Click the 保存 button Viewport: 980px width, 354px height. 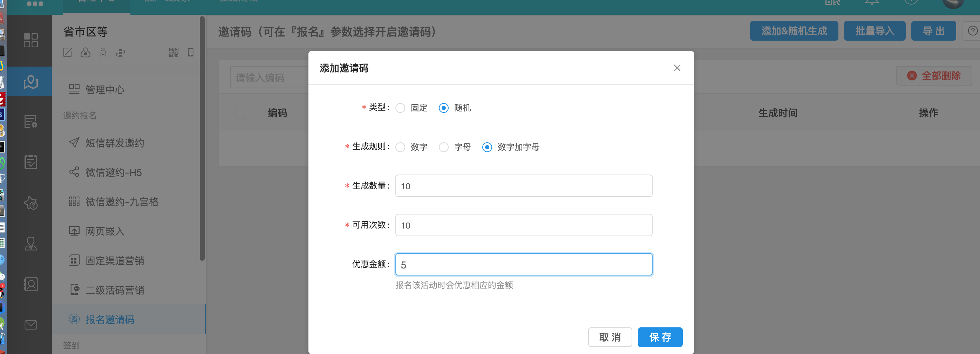660,337
